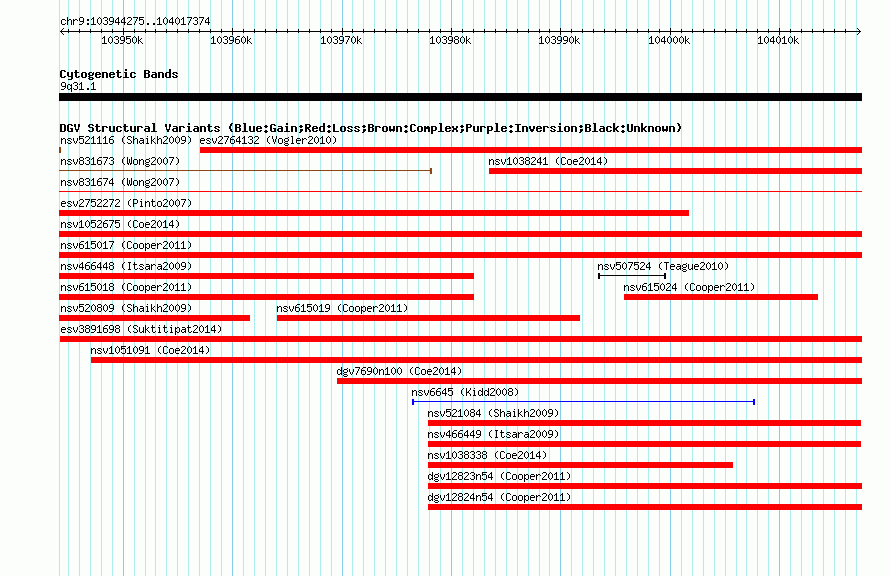This screenshot has width=890, height=576.
Task: Click the 103950k ruler label
Action: [122, 40]
